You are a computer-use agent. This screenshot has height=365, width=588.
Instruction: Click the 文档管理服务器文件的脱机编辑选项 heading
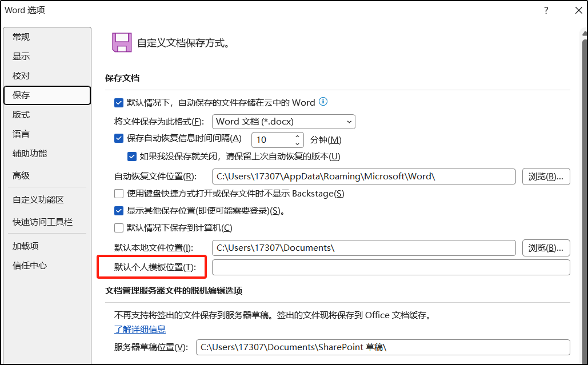click(x=174, y=291)
